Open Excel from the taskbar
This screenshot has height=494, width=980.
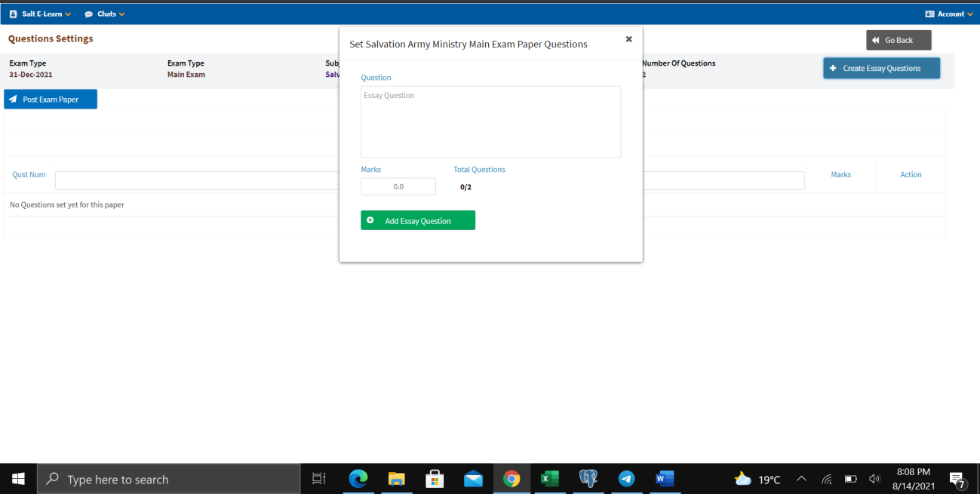click(x=550, y=479)
